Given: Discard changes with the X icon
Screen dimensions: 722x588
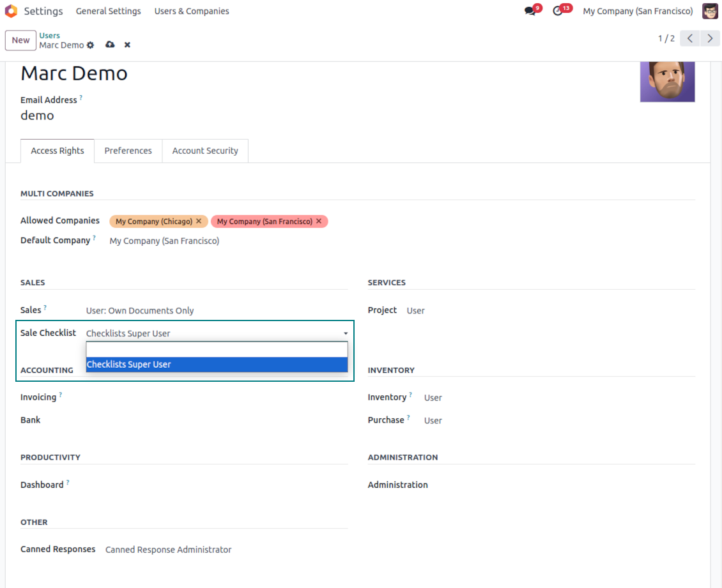Looking at the screenshot, I should (x=127, y=45).
